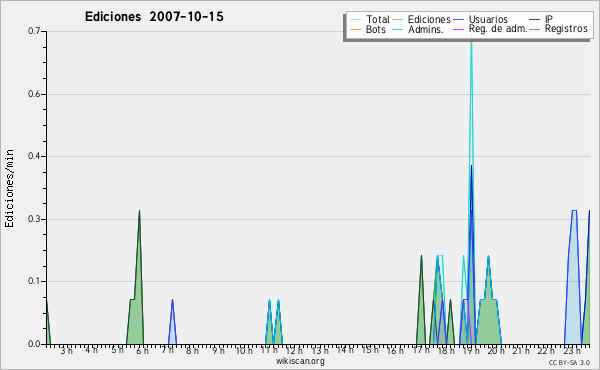Click the 19 h peak spike top

coord(471,36)
